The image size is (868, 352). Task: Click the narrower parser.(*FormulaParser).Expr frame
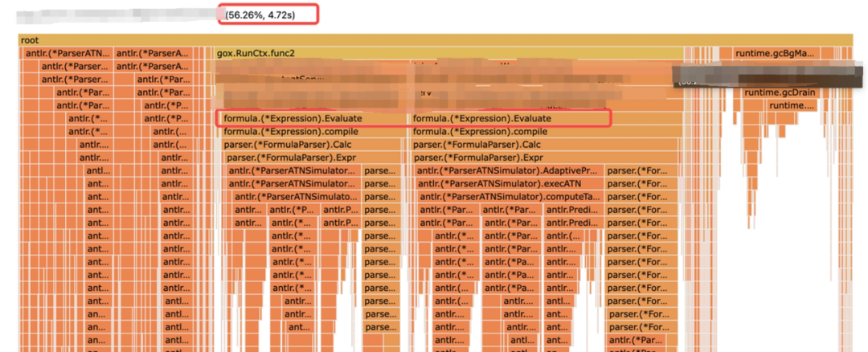pyautogui.click(x=313, y=158)
